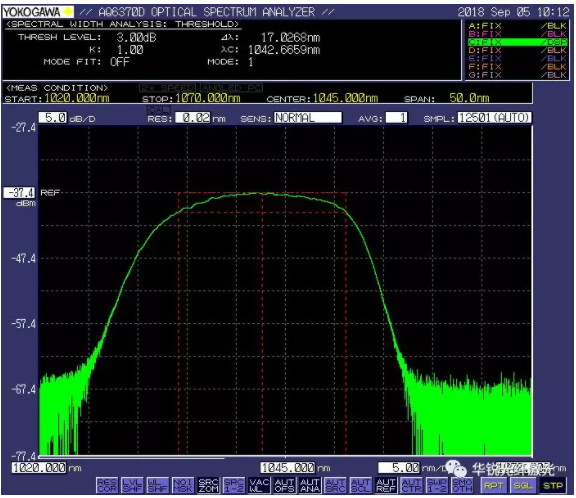Open the SENS NORMAL sensitivity field
The height and width of the screenshot is (498, 576).
click(x=308, y=118)
